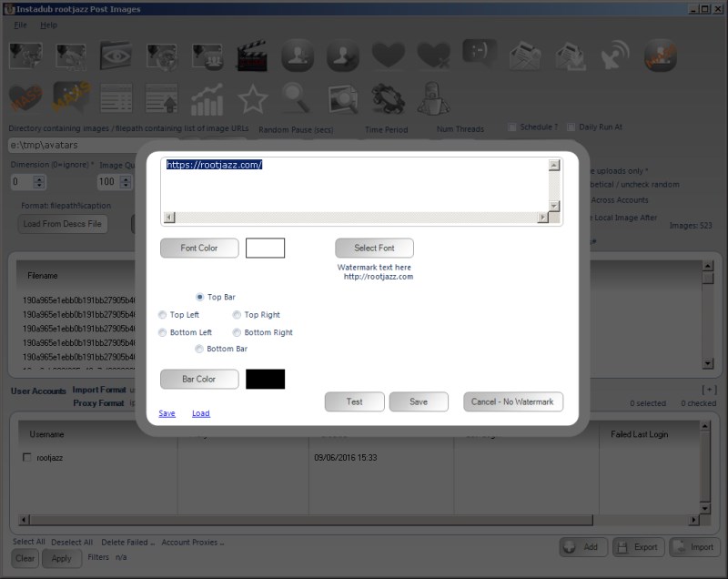Image resolution: width=728 pixels, height=579 pixels.
Task: Click the blue Load link
Action: (201, 413)
